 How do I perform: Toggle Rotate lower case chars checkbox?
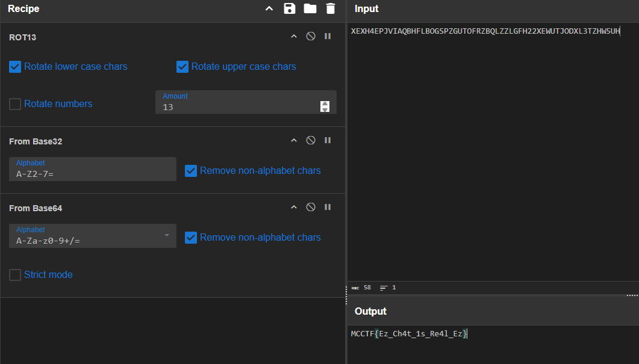click(x=15, y=67)
